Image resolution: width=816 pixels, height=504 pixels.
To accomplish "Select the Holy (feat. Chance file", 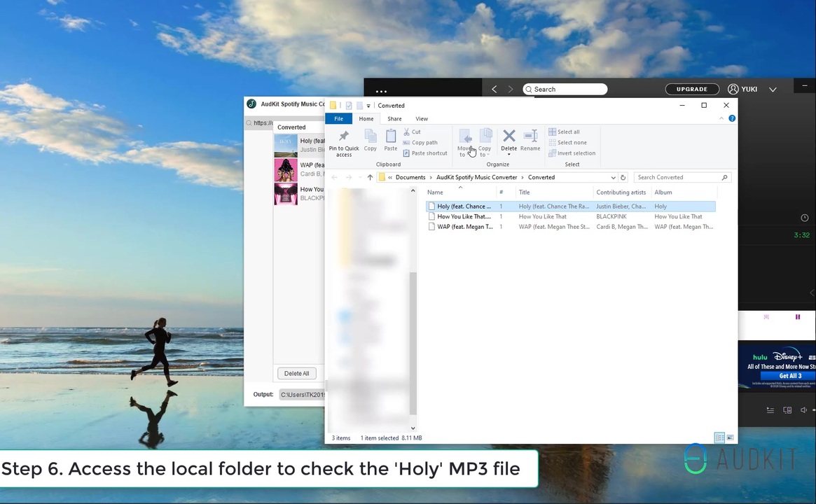I will (570, 206).
